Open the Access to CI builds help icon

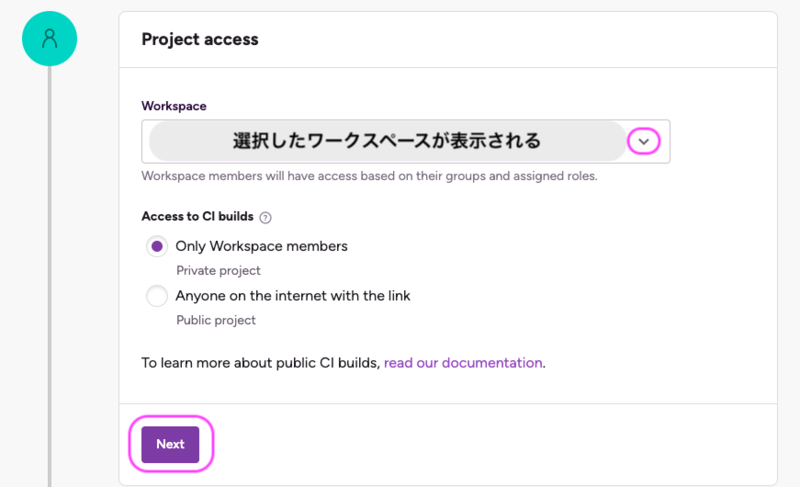coord(265,218)
